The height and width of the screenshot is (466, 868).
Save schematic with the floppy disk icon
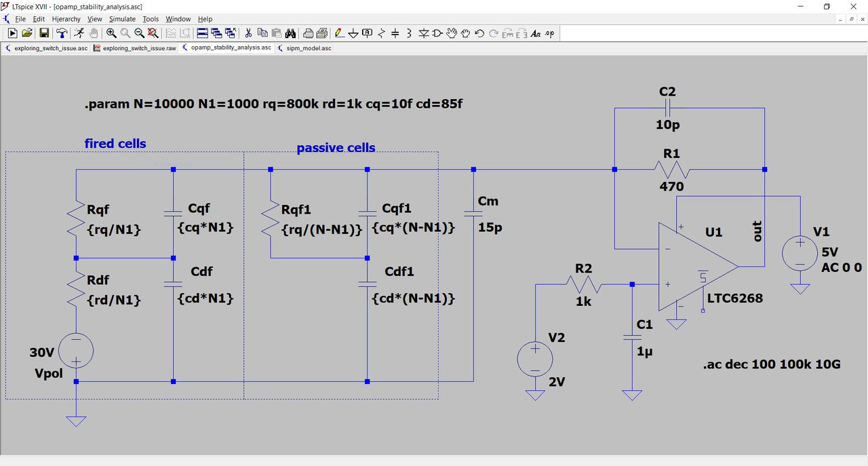(x=44, y=33)
